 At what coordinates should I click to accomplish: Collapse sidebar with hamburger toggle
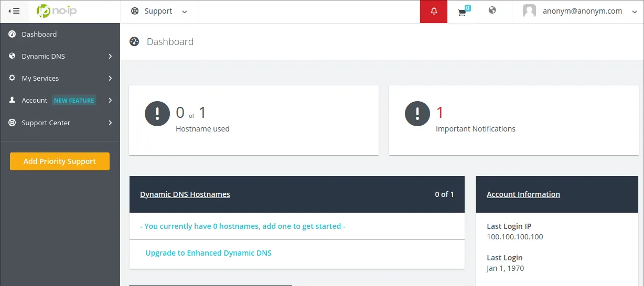14,11
